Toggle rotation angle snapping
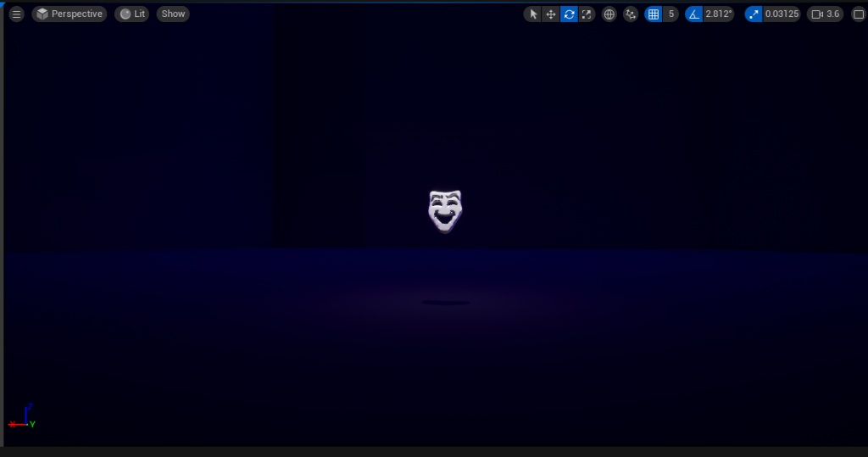This screenshot has width=868, height=457. [694, 14]
